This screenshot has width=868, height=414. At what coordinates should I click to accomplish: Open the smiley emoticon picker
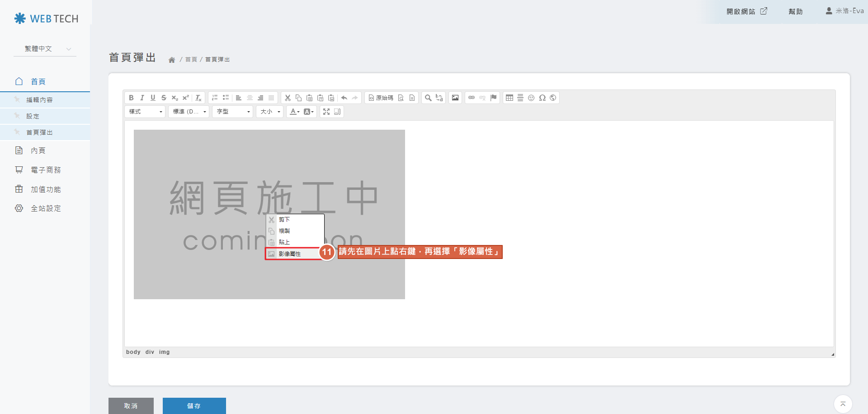click(531, 98)
